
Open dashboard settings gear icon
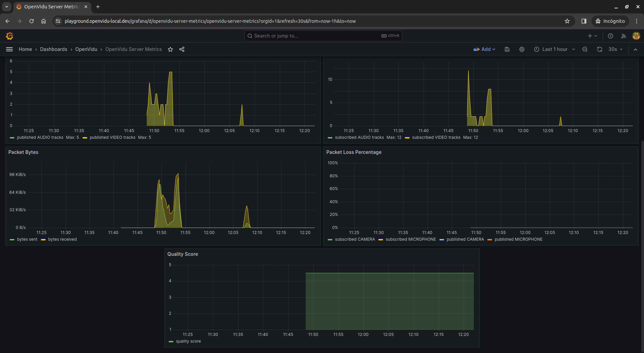522,49
